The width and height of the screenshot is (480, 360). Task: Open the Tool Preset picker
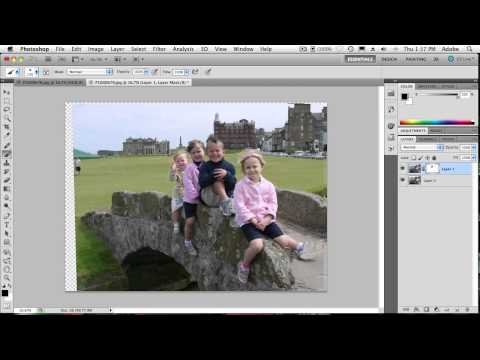coord(13,72)
